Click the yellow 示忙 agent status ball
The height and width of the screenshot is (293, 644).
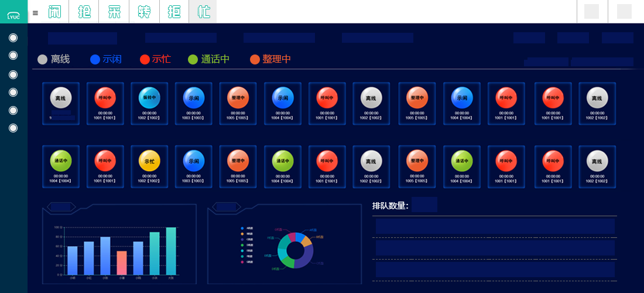coord(150,161)
